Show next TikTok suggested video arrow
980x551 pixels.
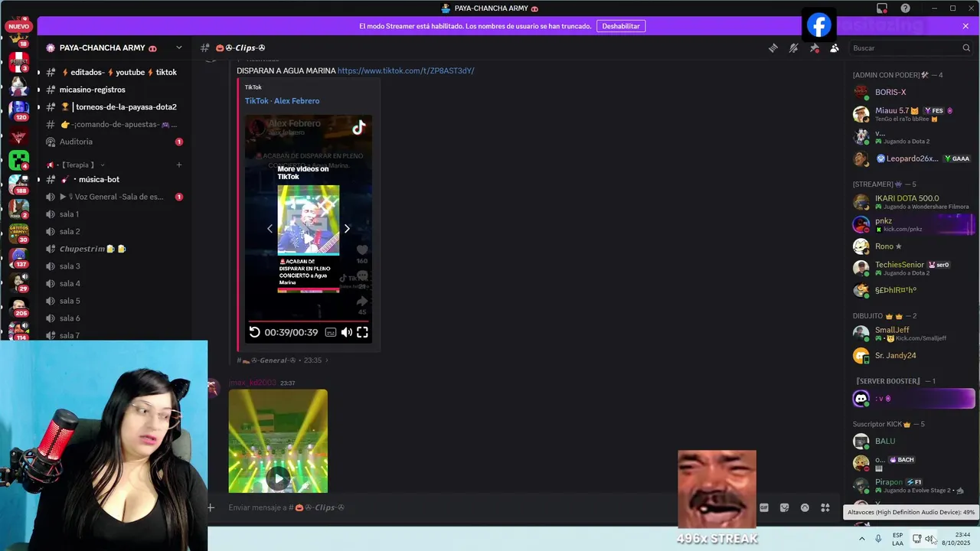pos(347,228)
